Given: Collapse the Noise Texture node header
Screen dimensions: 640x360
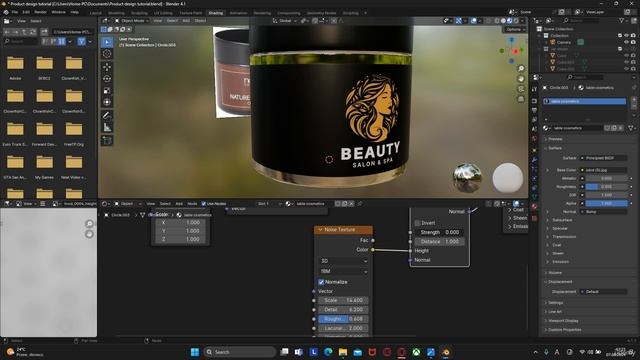Looking at the screenshot, I should coord(320,230).
